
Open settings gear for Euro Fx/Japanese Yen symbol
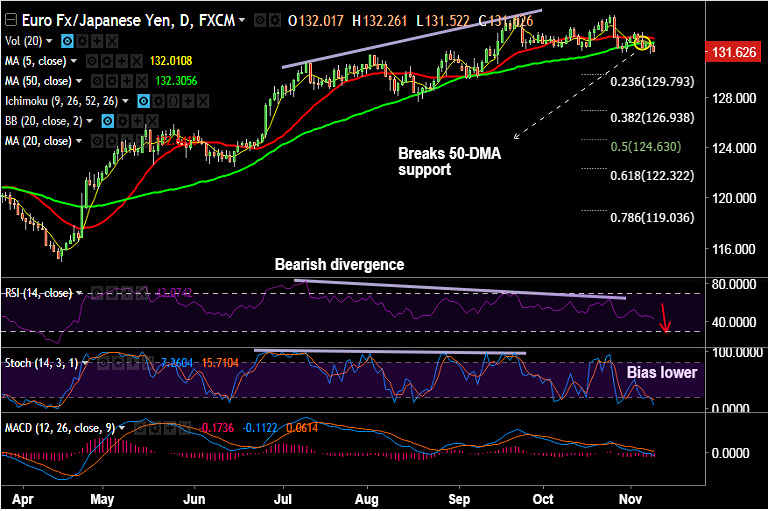tap(275, 21)
